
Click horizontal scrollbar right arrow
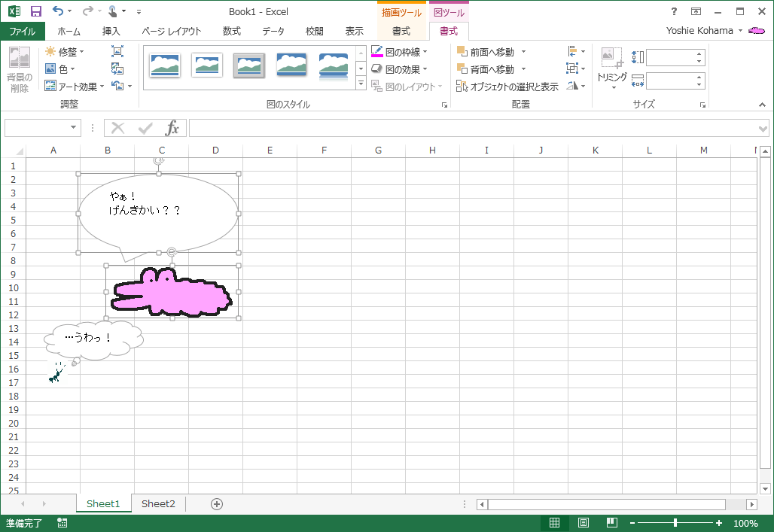pyautogui.click(x=751, y=504)
